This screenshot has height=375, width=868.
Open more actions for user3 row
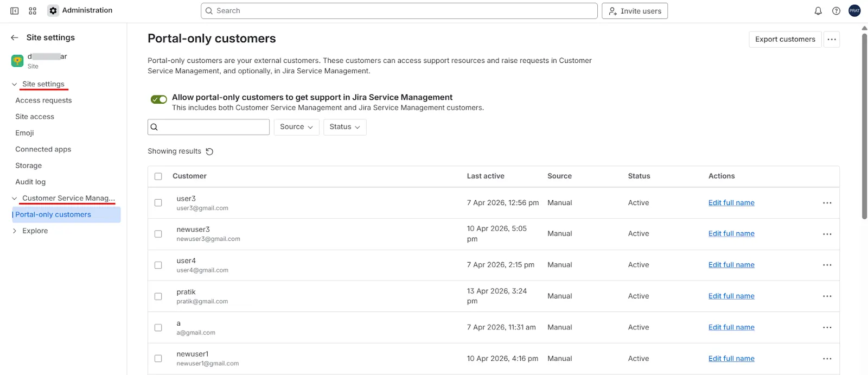click(x=827, y=203)
